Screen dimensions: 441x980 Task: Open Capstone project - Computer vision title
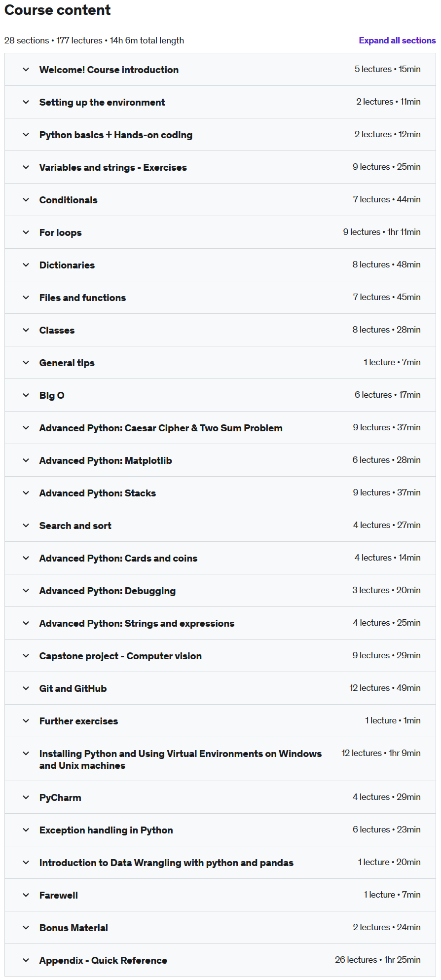click(120, 656)
